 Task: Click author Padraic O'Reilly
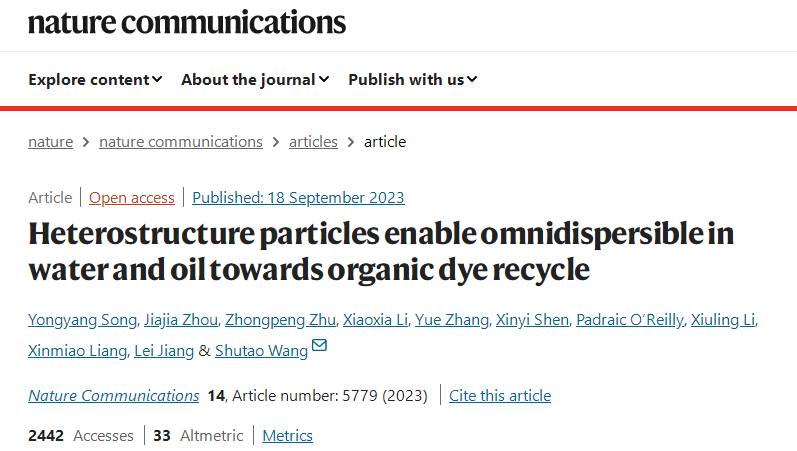pos(631,320)
